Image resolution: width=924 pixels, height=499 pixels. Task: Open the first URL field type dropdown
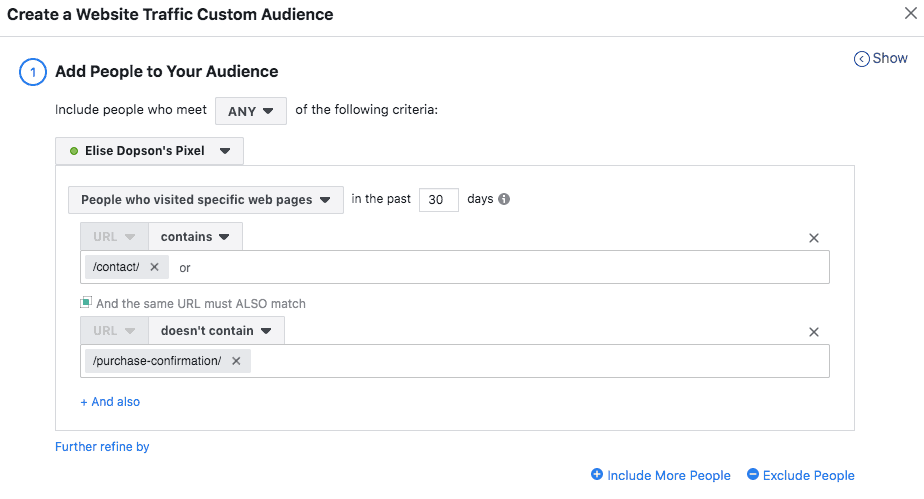point(114,237)
